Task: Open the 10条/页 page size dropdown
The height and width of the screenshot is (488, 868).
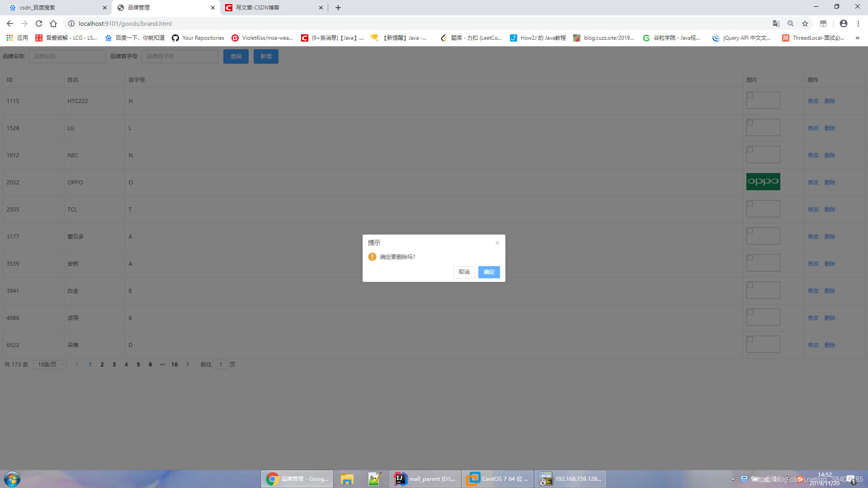Action: pyautogui.click(x=50, y=365)
